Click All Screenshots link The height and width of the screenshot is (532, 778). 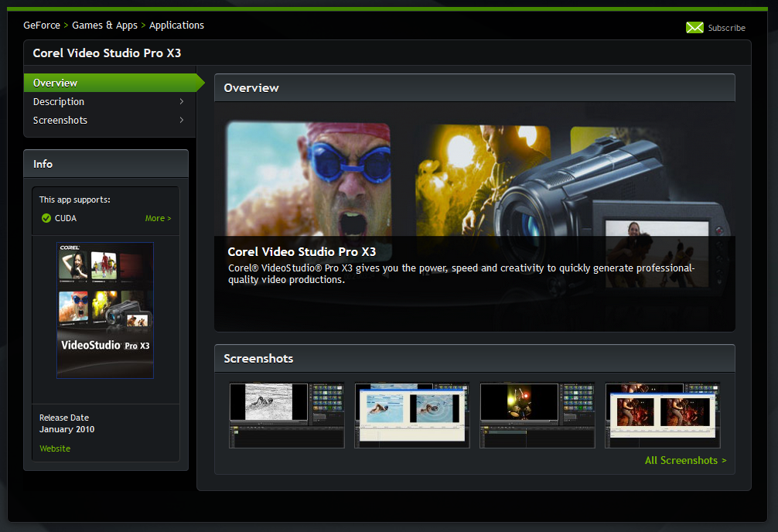click(x=686, y=461)
